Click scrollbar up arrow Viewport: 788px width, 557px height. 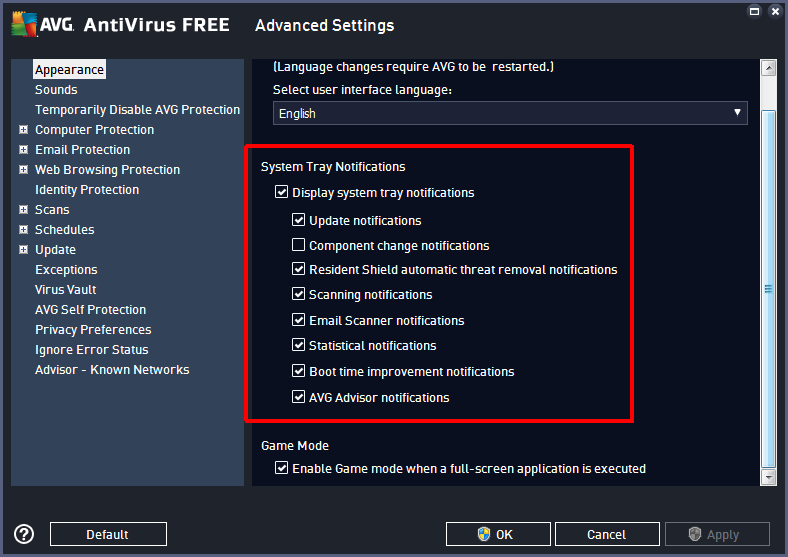point(768,67)
